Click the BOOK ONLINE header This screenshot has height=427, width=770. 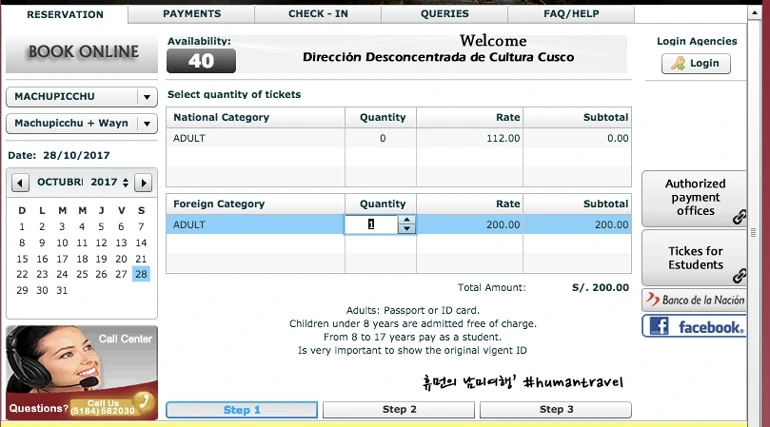[x=82, y=52]
